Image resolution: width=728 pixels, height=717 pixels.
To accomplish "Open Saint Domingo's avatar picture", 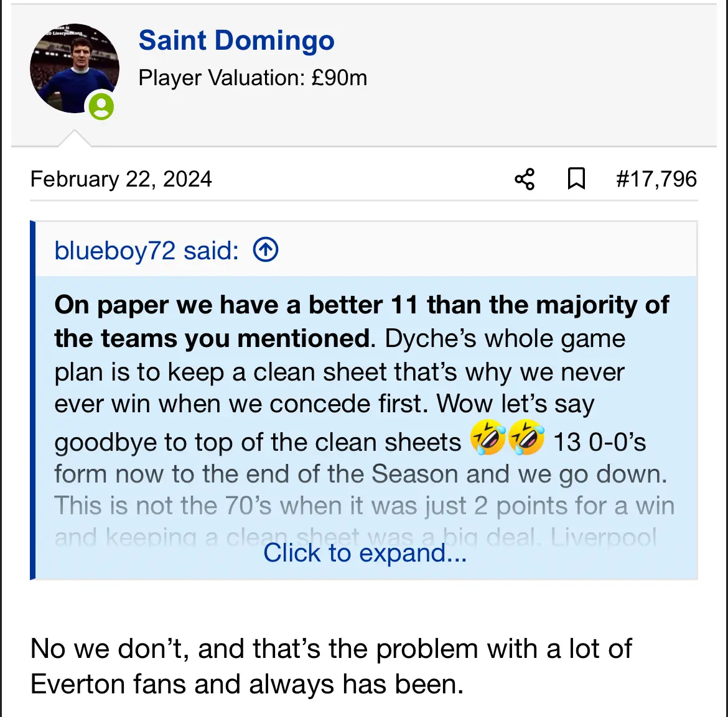I will tap(73, 68).
